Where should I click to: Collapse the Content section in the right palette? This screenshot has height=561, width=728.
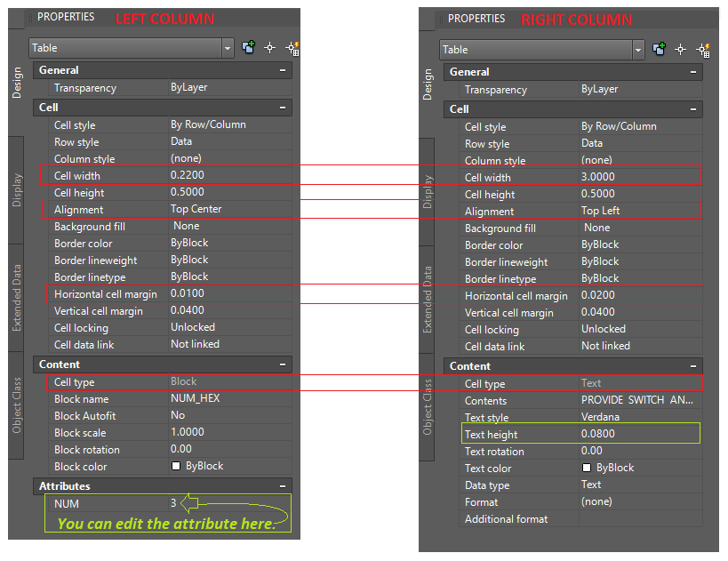tap(695, 365)
